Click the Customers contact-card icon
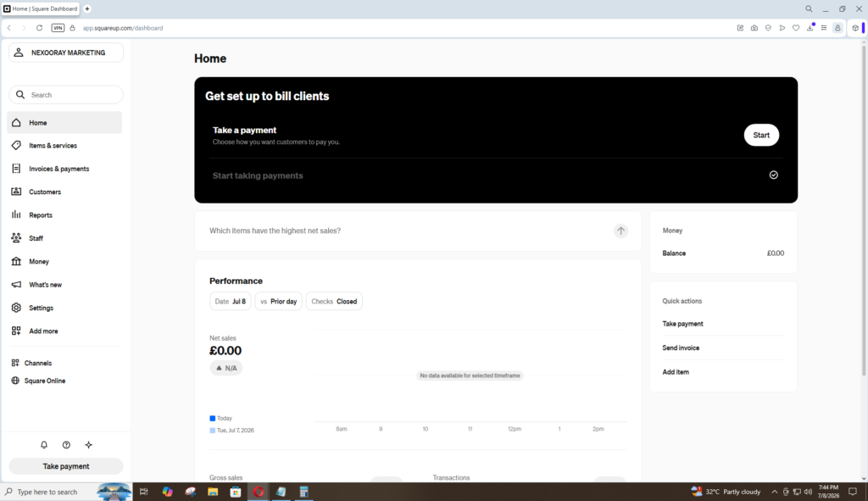The width and height of the screenshot is (868, 501). point(16,192)
